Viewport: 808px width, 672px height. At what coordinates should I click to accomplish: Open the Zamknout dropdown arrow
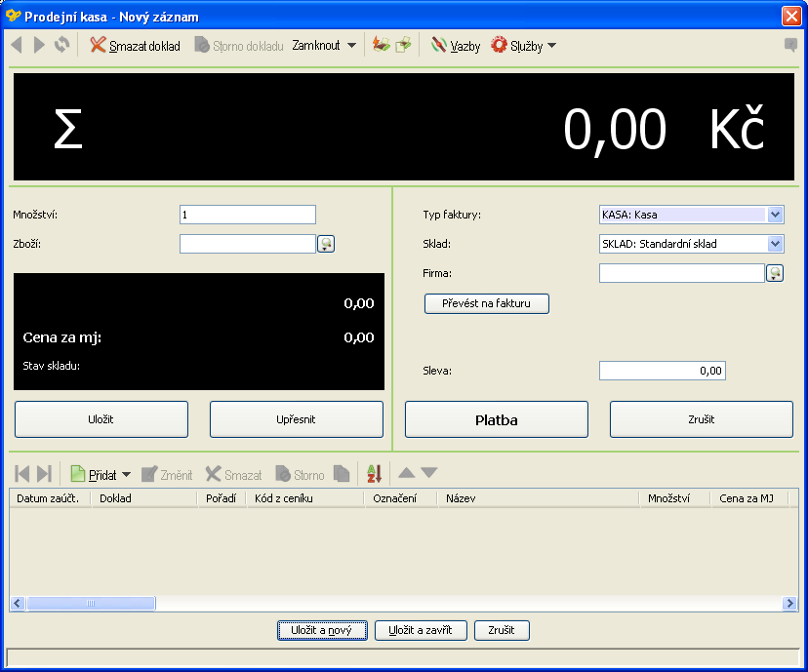coord(352,45)
